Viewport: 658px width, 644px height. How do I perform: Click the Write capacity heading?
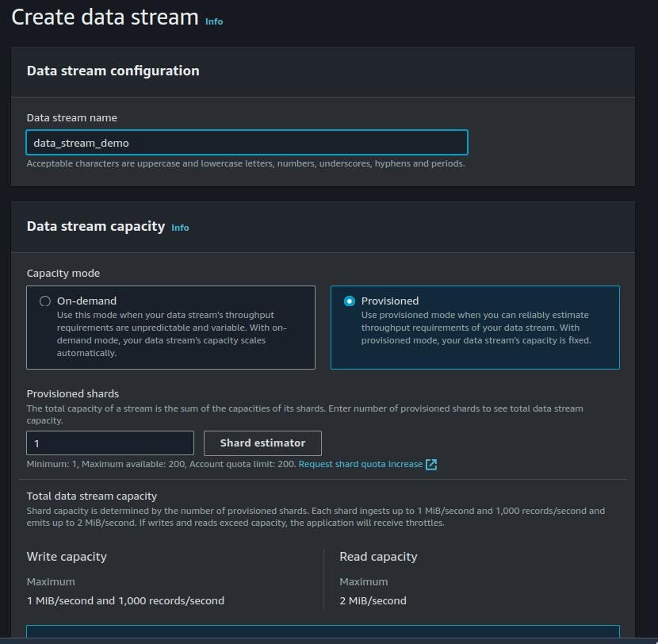[67, 557]
